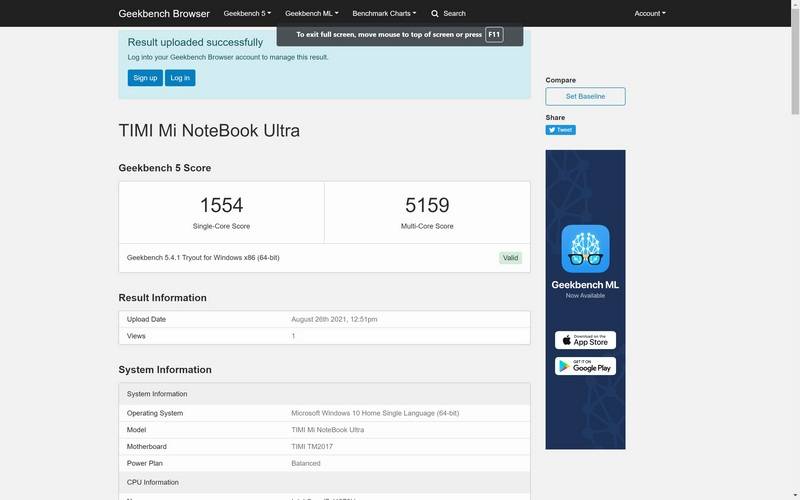
Task: Open the Google Play download badge
Action: click(585, 366)
